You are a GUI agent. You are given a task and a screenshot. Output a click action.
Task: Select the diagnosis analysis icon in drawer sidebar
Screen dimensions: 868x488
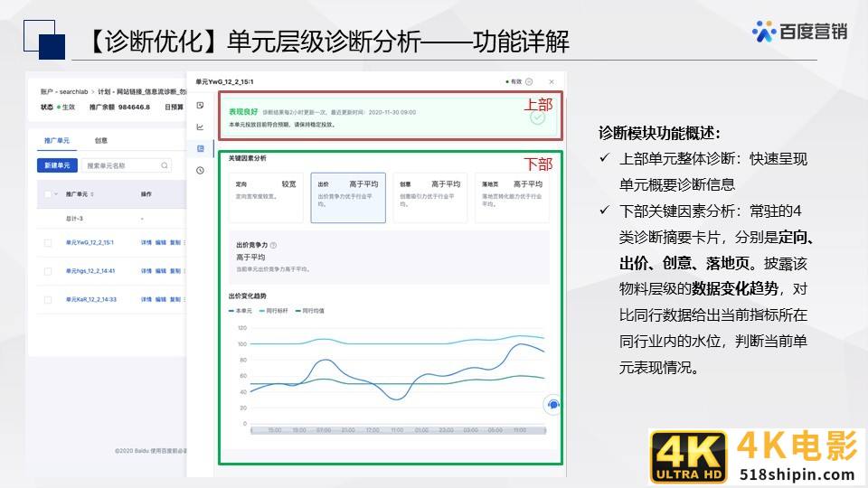(201, 148)
